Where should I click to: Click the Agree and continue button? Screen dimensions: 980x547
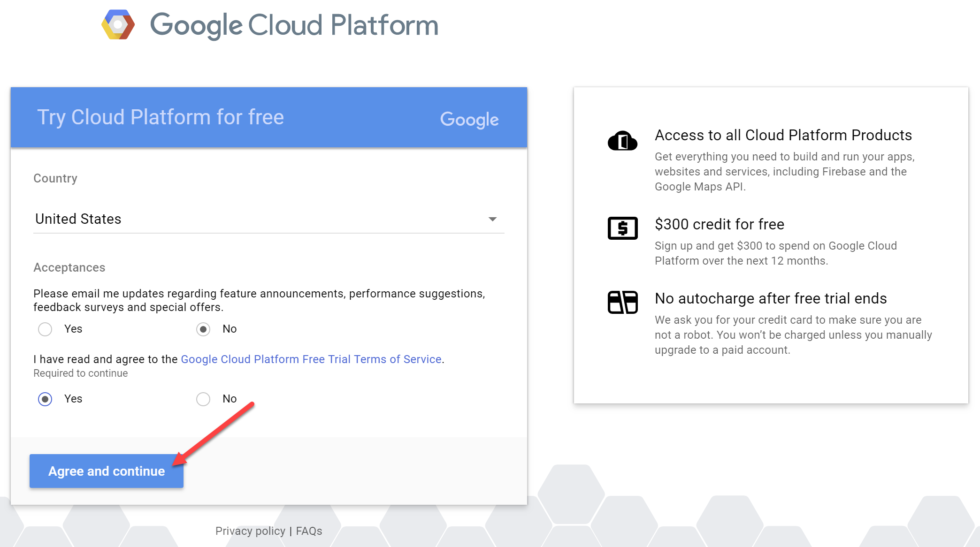[107, 471]
